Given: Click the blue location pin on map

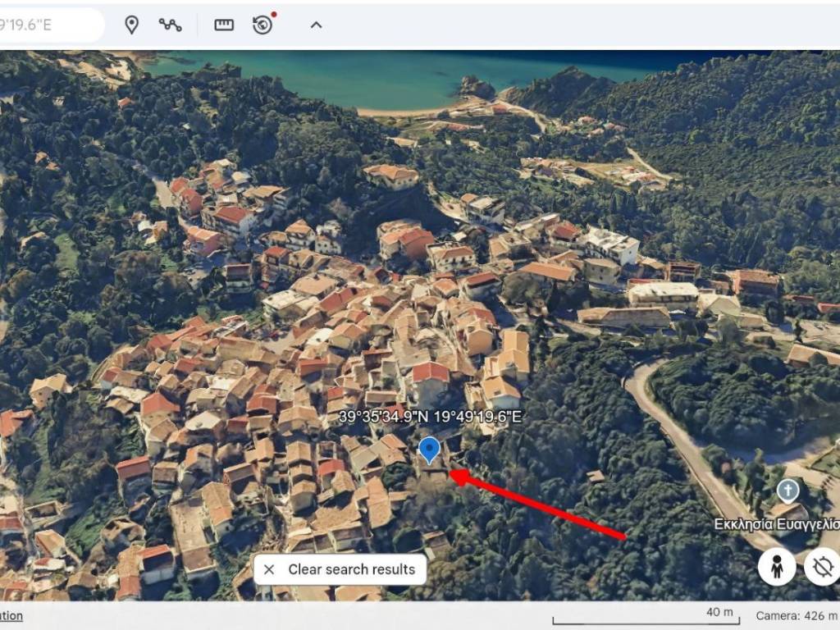Looking at the screenshot, I should pyautogui.click(x=429, y=449).
